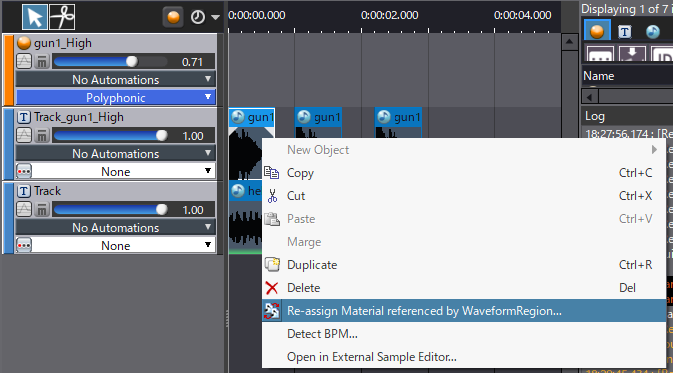The height and width of the screenshot is (373, 673).
Task: Click the gun1_High cue orange sphere icon
Action: click(x=24, y=43)
